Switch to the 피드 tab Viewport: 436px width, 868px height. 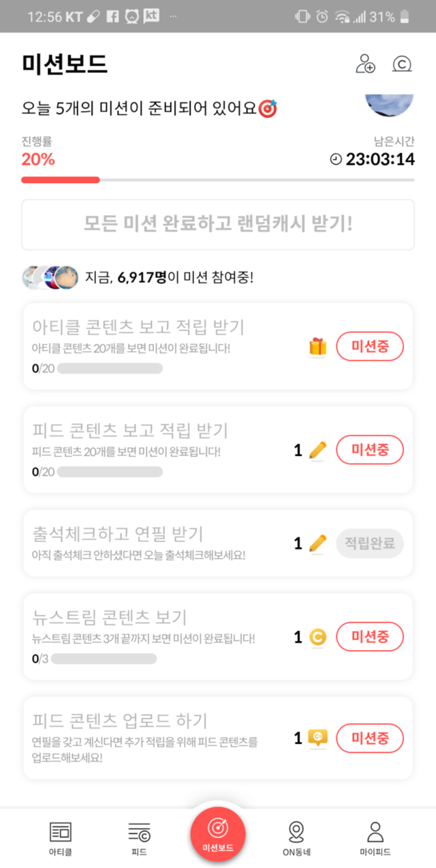[139, 837]
